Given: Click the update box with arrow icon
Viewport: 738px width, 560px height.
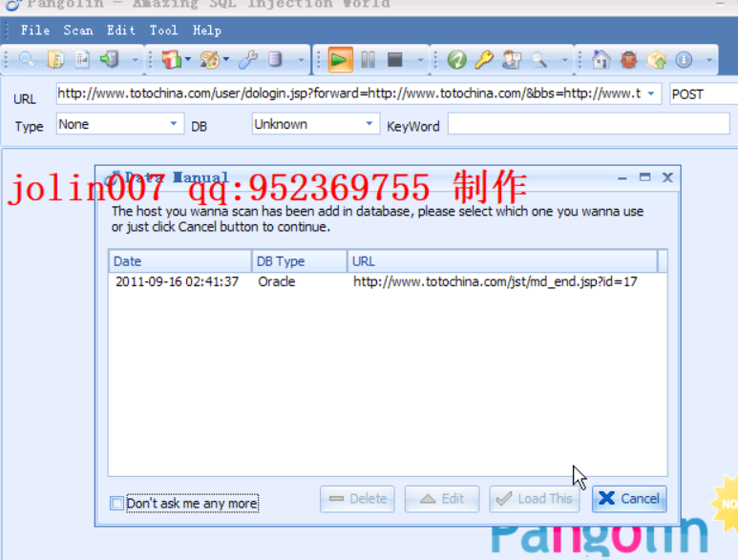Looking at the screenshot, I should click(x=657, y=60).
